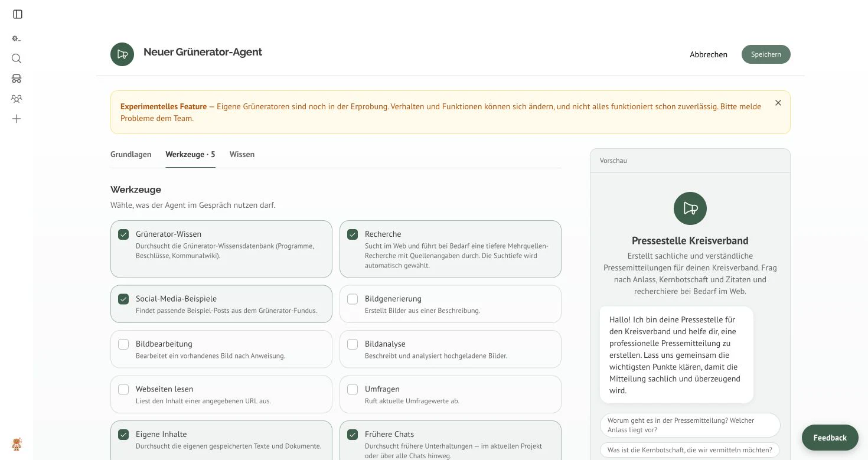Click the "Pressestelle Kreisverband" preview heading
Viewport: 868px width, 460px height.
(690, 241)
